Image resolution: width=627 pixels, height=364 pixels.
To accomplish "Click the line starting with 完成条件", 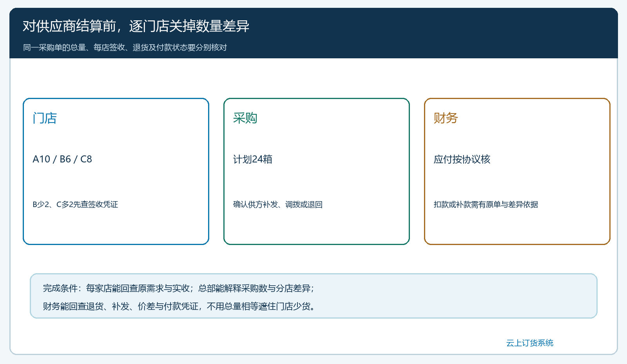I will [x=178, y=288].
